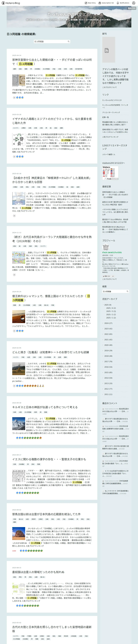Open article about 神武東征 and 浦島太郎

pyautogui.click(x=52, y=180)
